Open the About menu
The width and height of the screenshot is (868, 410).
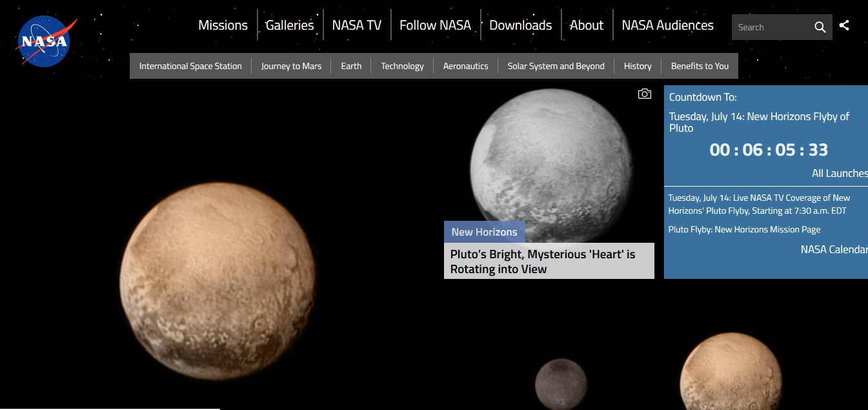[x=587, y=25]
